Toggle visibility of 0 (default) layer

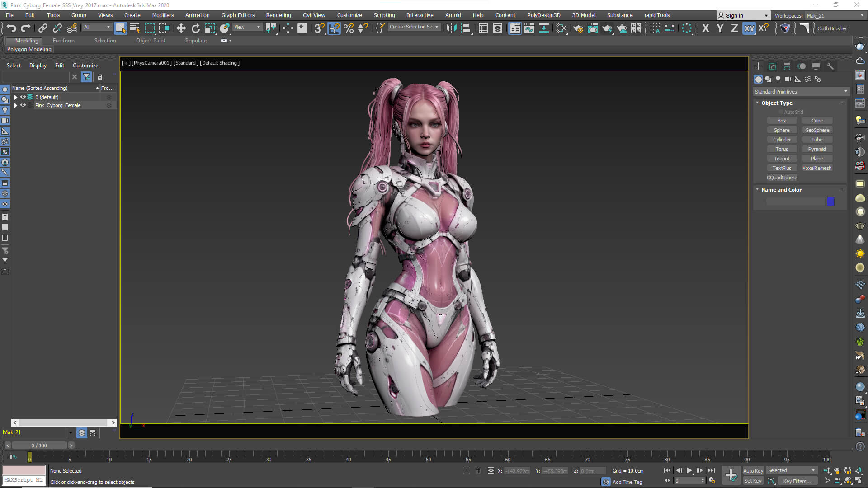tap(23, 97)
